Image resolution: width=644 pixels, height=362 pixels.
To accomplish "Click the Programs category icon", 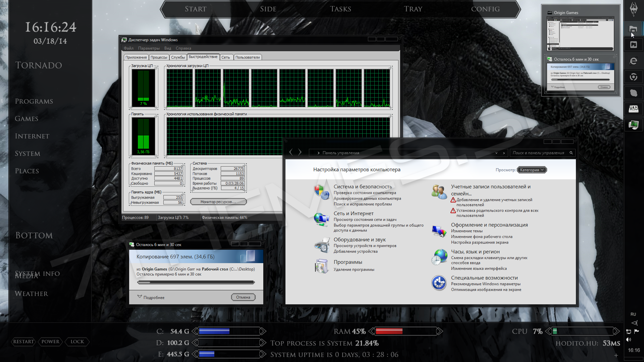I will pyautogui.click(x=322, y=266).
